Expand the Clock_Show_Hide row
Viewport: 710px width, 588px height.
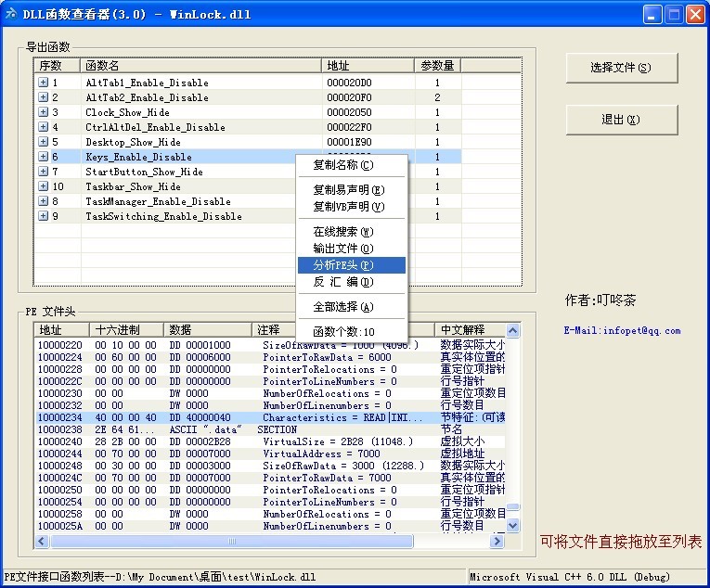tap(43, 112)
